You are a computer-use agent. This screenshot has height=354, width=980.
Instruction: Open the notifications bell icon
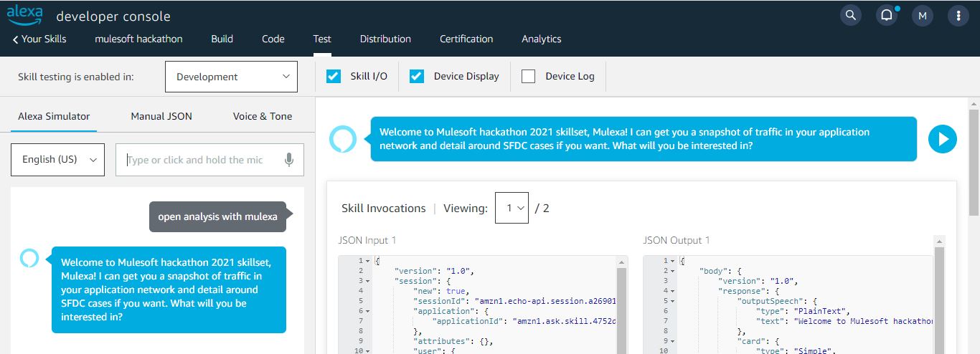click(887, 15)
